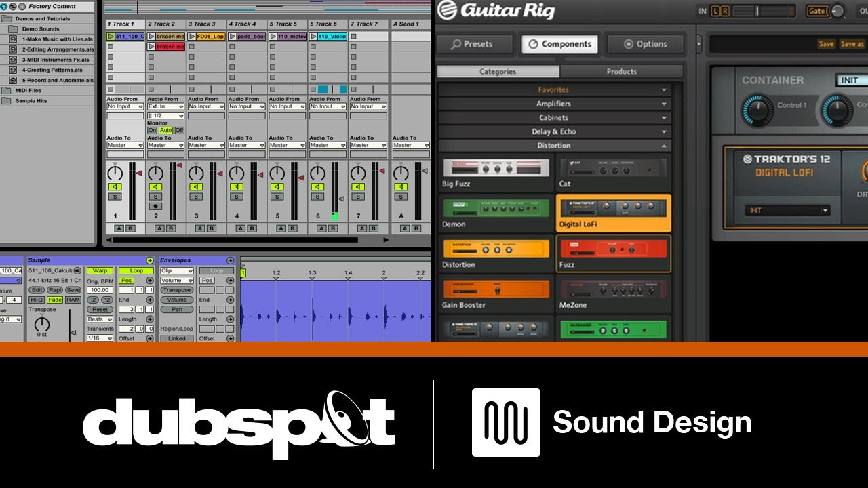Set Track 2 Monitor to Off

point(179,130)
